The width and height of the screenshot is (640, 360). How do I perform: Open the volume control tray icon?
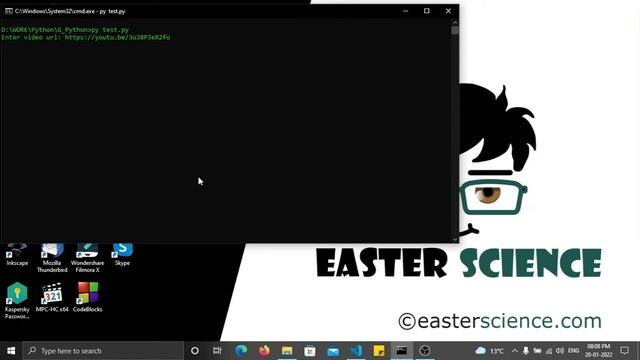point(560,351)
